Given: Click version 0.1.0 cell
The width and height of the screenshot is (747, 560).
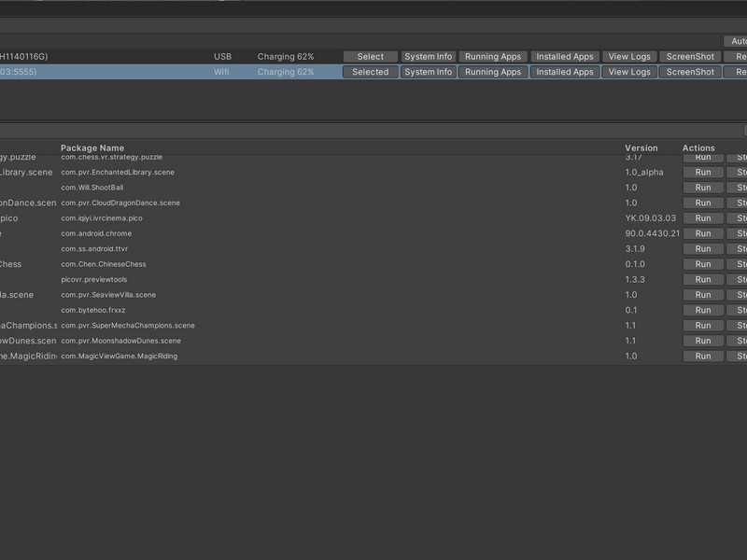Looking at the screenshot, I should coord(635,264).
